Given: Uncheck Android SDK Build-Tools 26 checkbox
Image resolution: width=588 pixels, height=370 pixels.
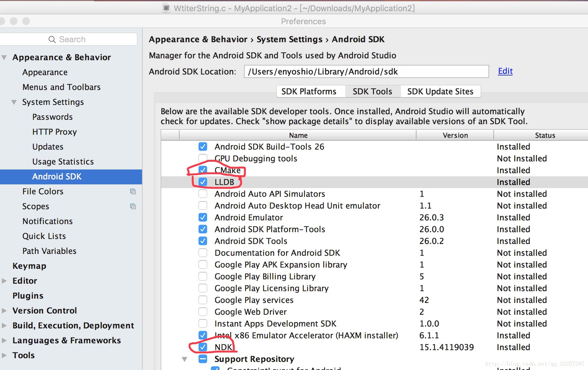Looking at the screenshot, I should 203,147.
